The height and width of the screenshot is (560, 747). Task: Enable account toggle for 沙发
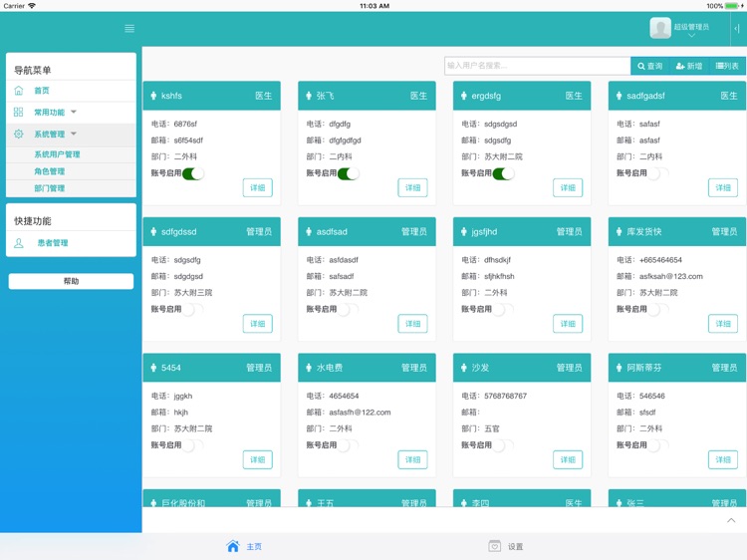[504, 445]
